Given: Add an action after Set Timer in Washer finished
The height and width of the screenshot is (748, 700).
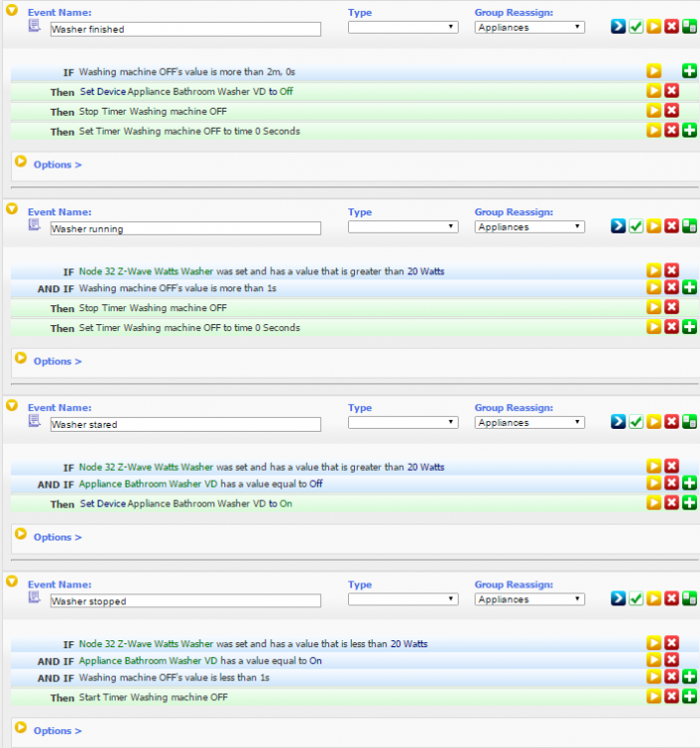Looking at the screenshot, I should [689, 131].
